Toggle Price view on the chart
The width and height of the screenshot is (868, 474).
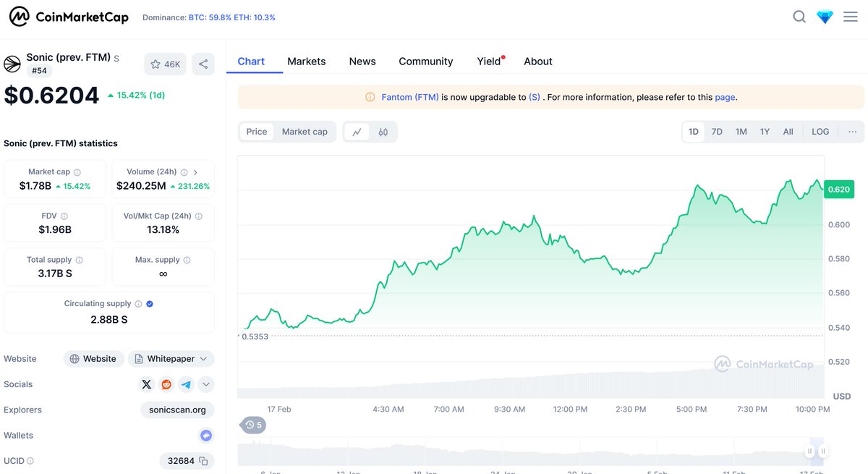click(x=256, y=132)
